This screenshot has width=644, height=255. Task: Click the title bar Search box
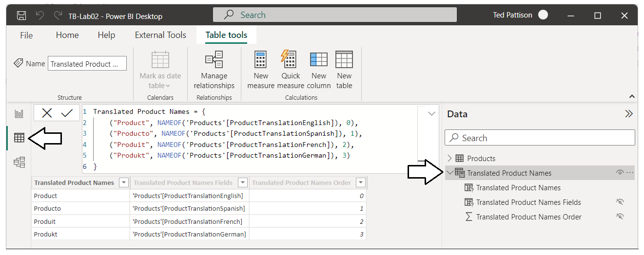[x=335, y=15]
